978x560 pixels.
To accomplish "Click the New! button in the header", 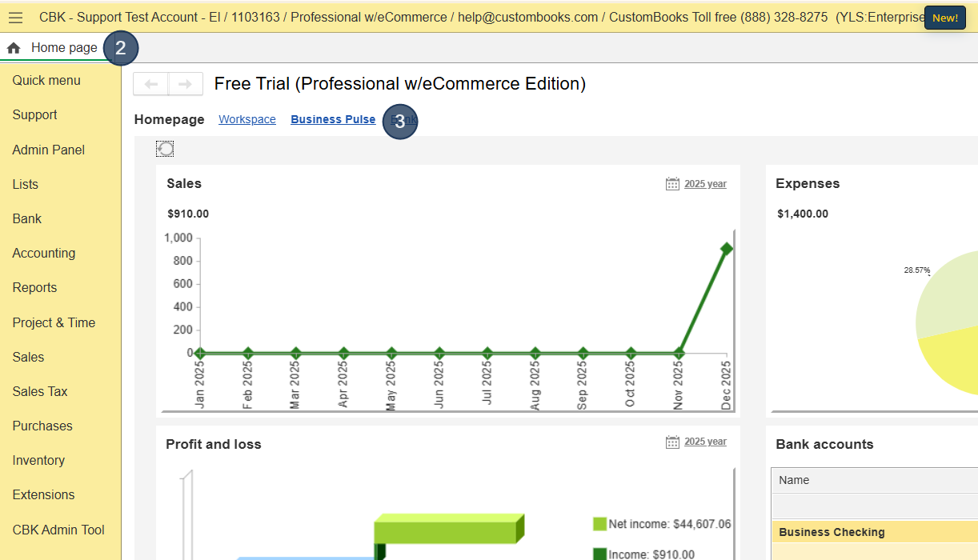I will (x=944, y=18).
